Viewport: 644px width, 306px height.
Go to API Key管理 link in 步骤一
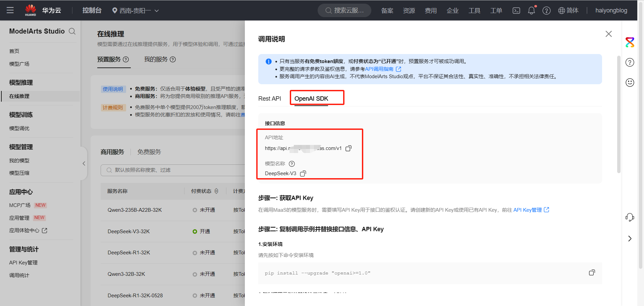coord(527,210)
